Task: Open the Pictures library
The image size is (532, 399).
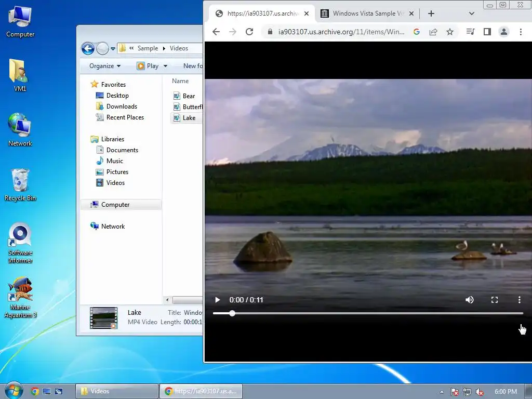Action: (112, 171)
